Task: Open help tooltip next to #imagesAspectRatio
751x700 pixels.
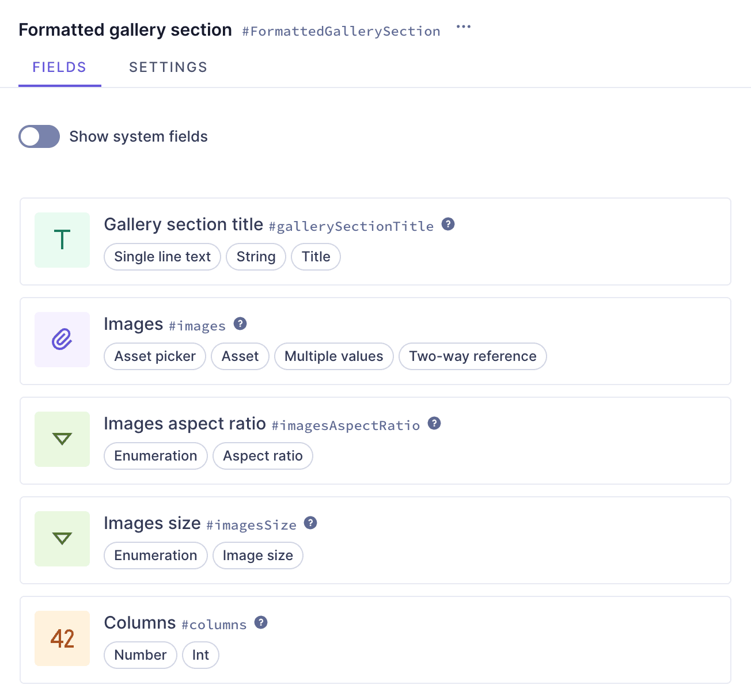Action: coord(434,423)
